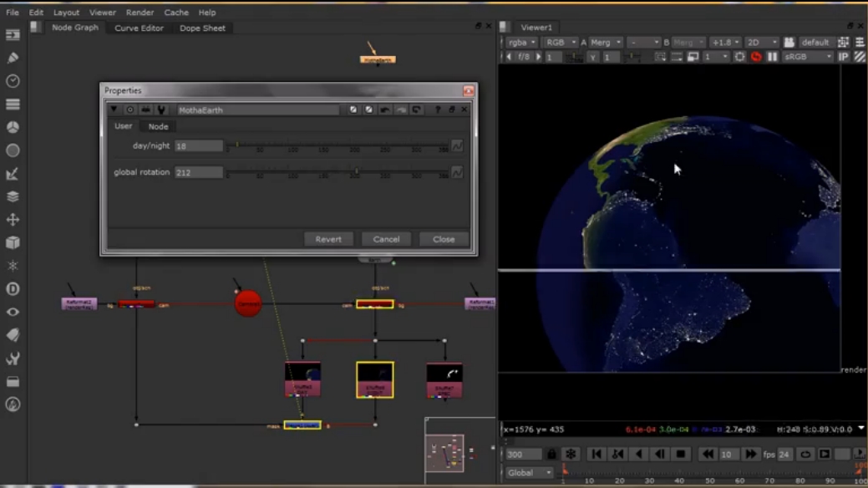This screenshot has width=868, height=488.
Task: Open the Keyer nodes icon
Action: (x=13, y=174)
